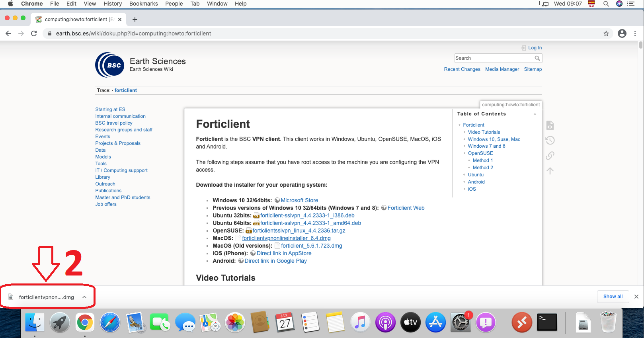Screen dimensions: 644x338
Task: Reload the page with the refresh icon
Action: pyautogui.click(x=34, y=33)
